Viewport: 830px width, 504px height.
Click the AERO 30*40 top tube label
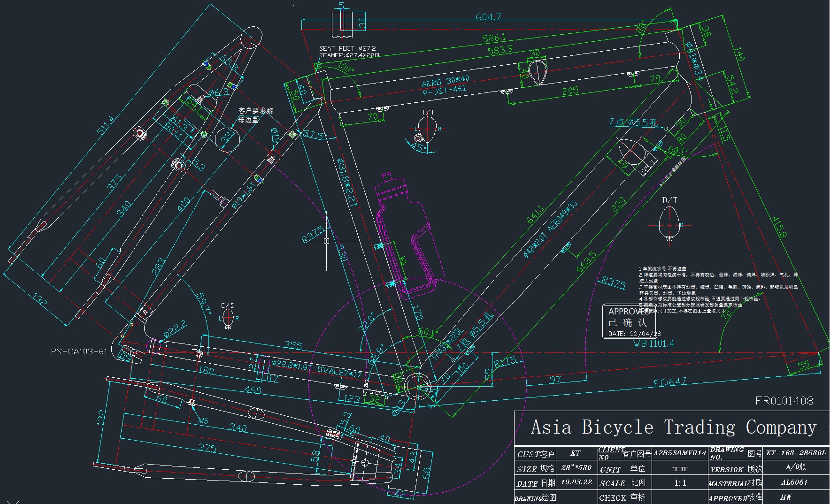446,81
